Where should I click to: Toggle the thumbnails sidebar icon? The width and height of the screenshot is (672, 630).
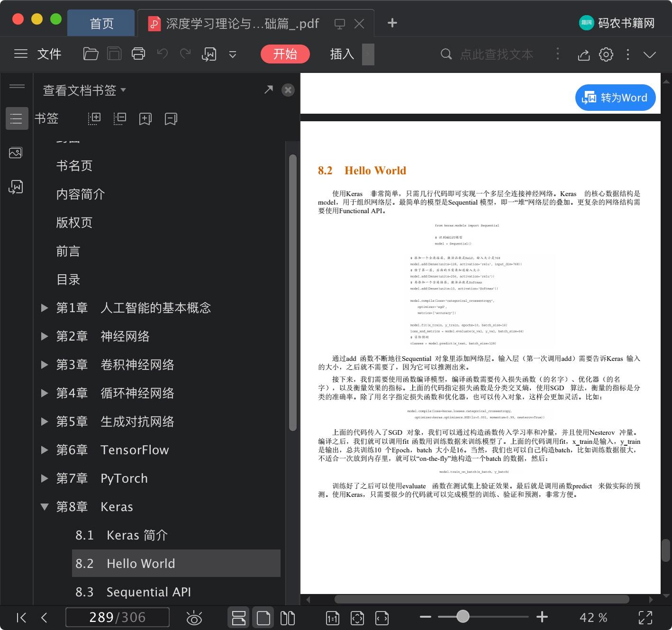point(16,153)
